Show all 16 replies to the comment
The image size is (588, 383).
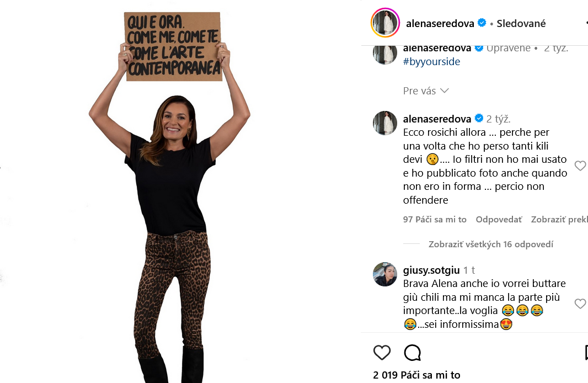pos(491,244)
